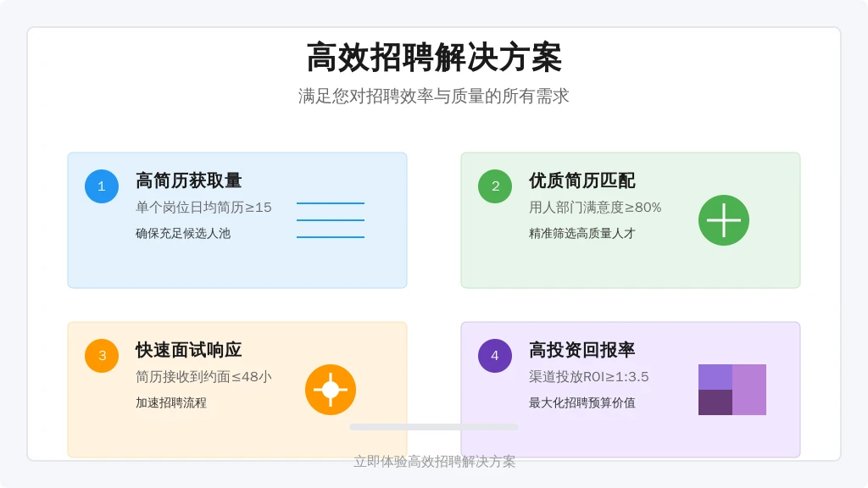
Task: Click the 渠道投放ROI≥1:3.5 metric text
Action: click(589, 377)
